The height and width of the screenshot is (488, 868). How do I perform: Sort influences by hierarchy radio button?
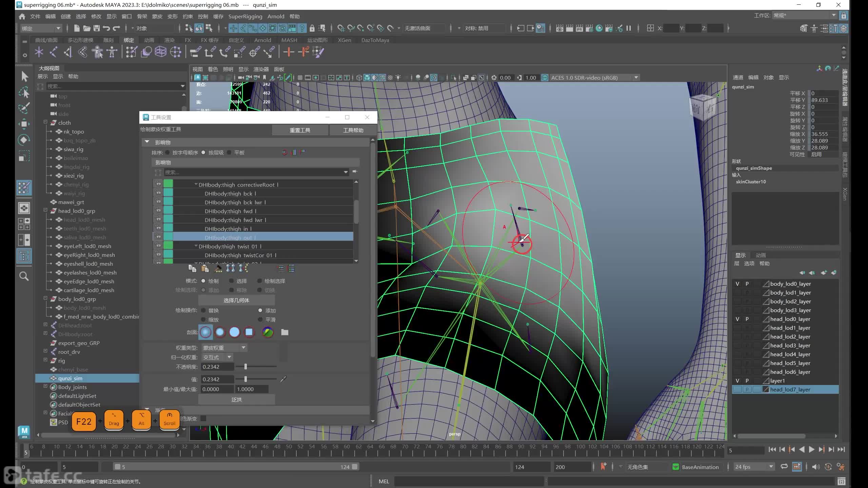pyautogui.click(x=203, y=152)
